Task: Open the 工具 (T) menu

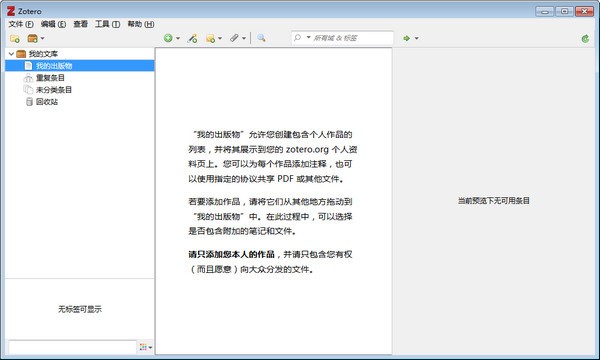Action: coord(108,24)
